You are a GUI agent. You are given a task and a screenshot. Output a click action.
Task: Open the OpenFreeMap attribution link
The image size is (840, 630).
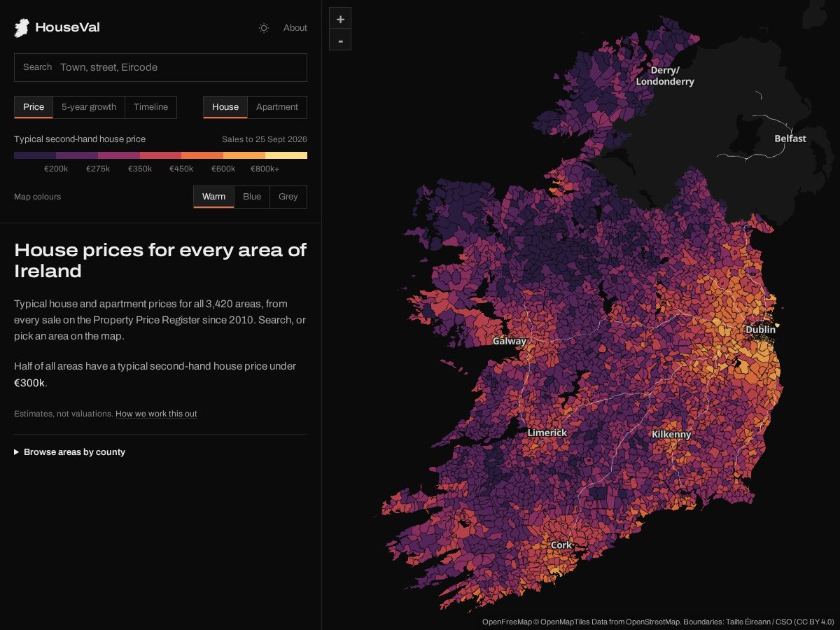(507, 622)
